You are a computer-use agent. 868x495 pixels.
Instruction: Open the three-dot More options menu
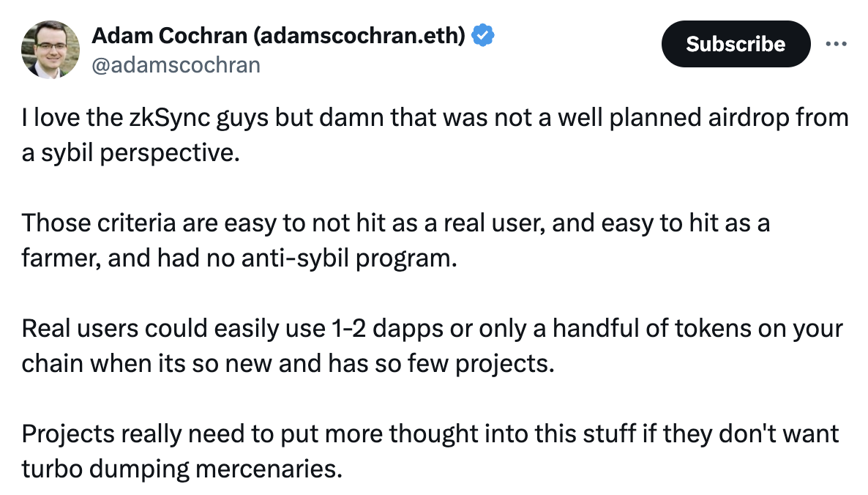[x=835, y=43]
